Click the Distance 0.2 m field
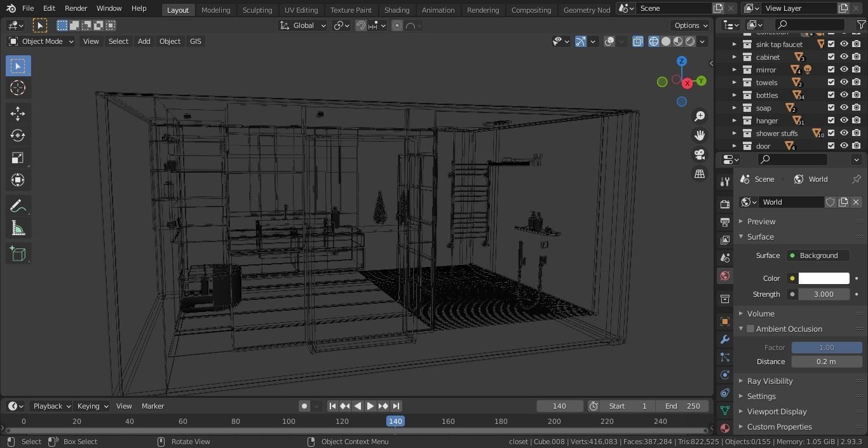Screen dimensions: 868x448 (827, 362)
